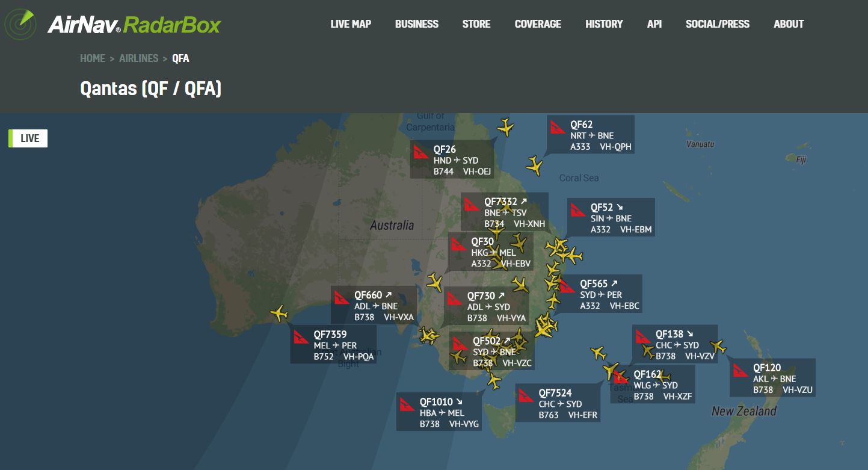Open the History menu item

(x=604, y=24)
